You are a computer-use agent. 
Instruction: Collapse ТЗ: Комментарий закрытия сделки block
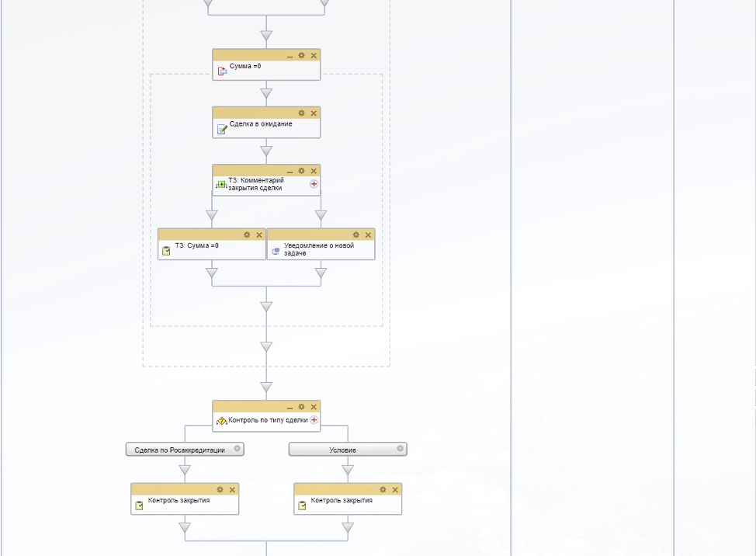click(290, 171)
